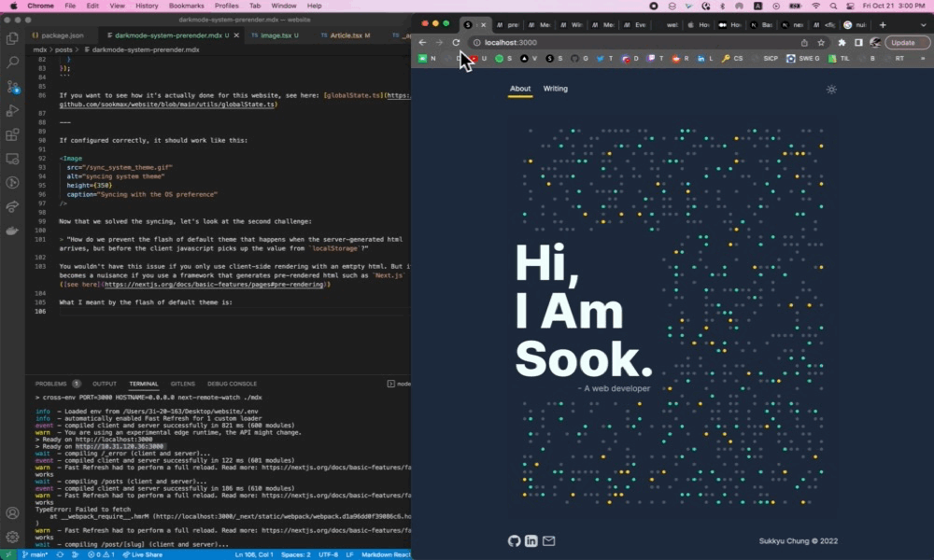This screenshot has width=934, height=560.
Task: Toggle Chrome side panel
Action: pos(858,42)
